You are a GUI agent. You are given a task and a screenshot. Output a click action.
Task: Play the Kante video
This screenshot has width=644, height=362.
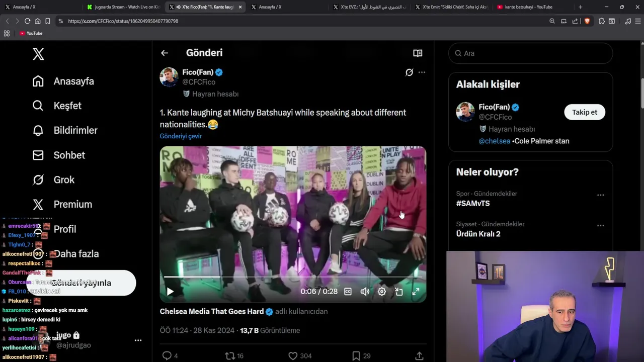pos(170,292)
